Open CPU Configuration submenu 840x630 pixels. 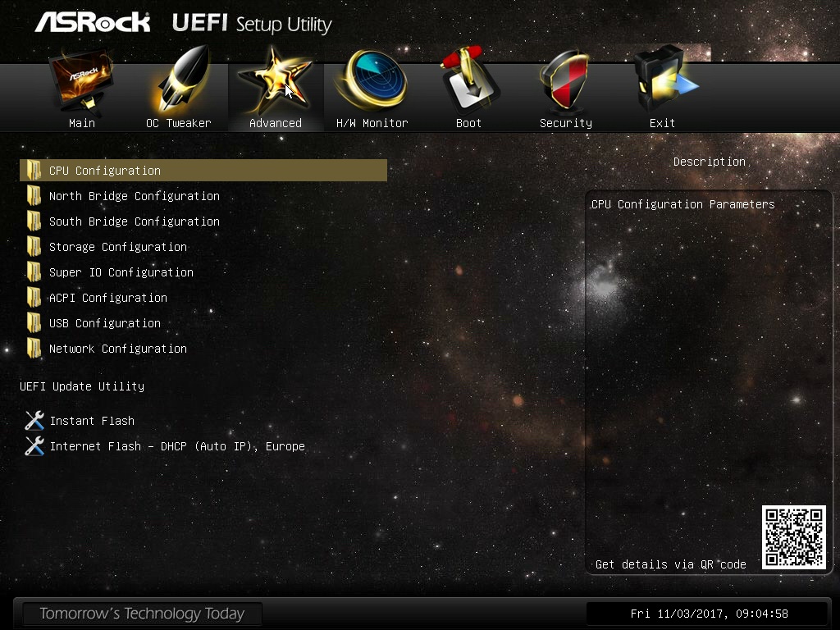pyautogui.click(x=203, y=171)
